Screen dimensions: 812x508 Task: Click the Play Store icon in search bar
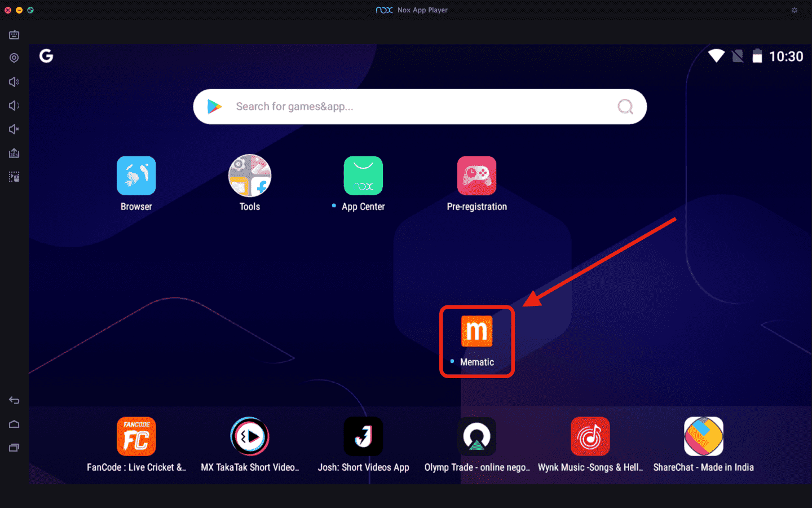click(x=214, y=106)
